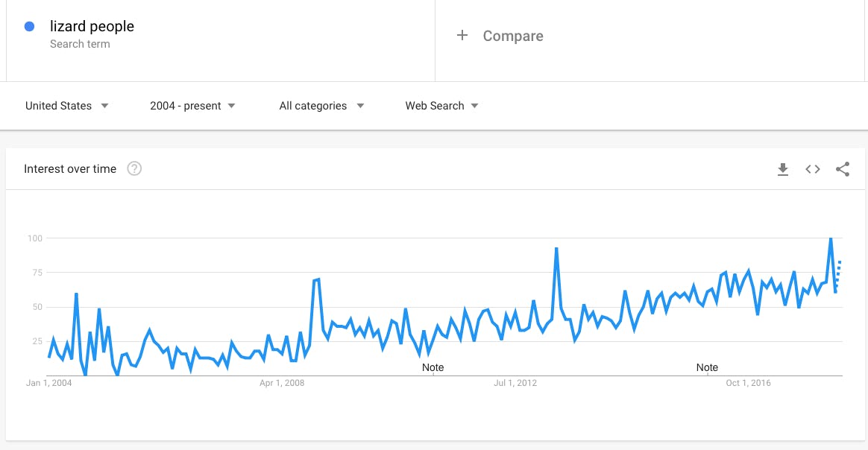Share the Interest over time chart
Image resolution: width=868 pixels, height=450 pixels.
[x=843, y=169]
